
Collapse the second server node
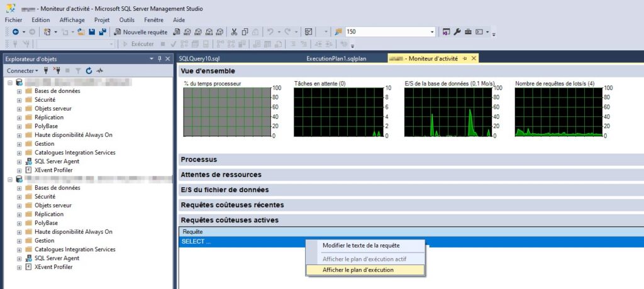pyautogui.click(x=10, y=180)
